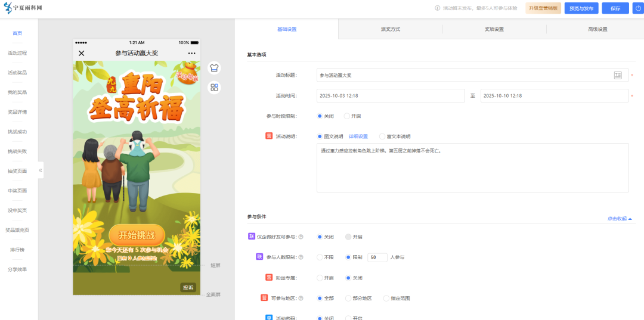644x320 pixels.
Task: Open the start time picker 2025-10-03 12:18
Action: 391,95
